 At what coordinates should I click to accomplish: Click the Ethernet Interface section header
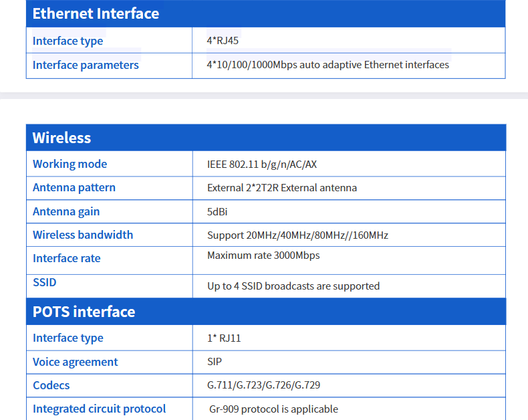(96, 13)
